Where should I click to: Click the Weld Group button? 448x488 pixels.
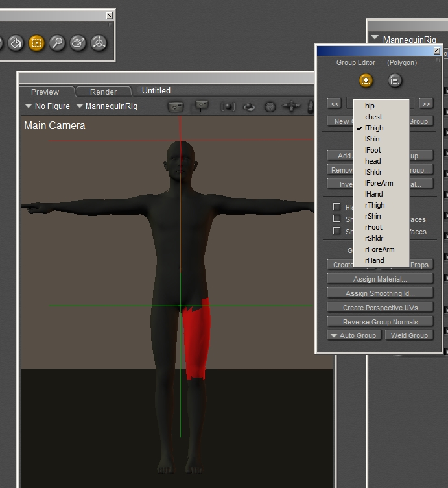click(409, 335)
